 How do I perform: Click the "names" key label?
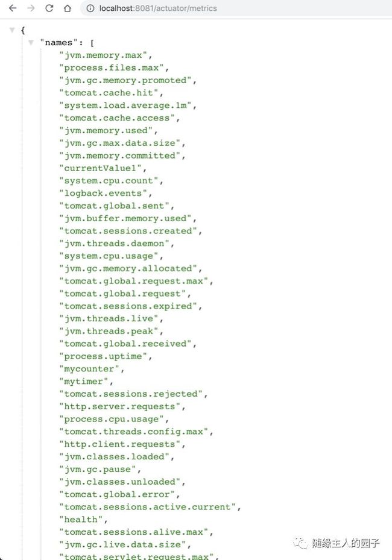(x=58, y=43)
